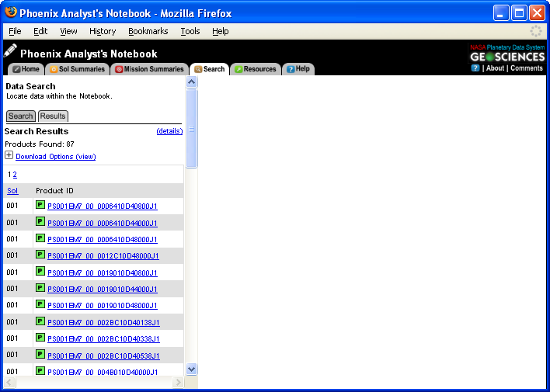This screenshot has width=550, height=392.
Task: Click the green P icon beside PS001EM7_00_0019010D44000J1
Action: coord(40,288)
